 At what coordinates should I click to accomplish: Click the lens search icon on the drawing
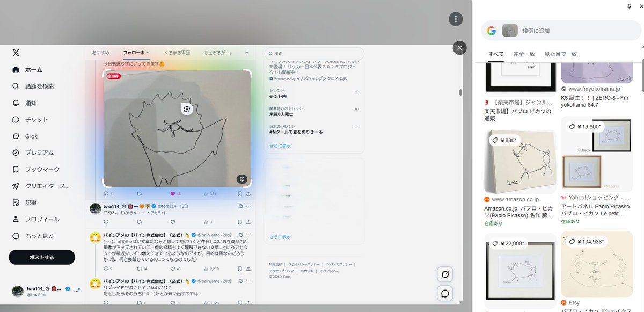[187, 109]
